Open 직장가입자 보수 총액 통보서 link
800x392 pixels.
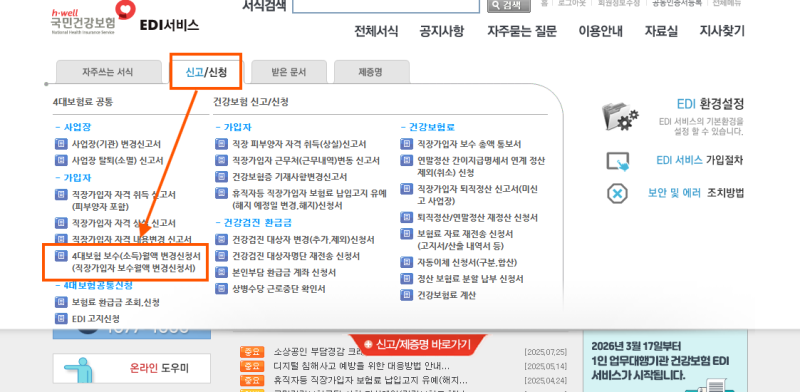coord(469,144)
